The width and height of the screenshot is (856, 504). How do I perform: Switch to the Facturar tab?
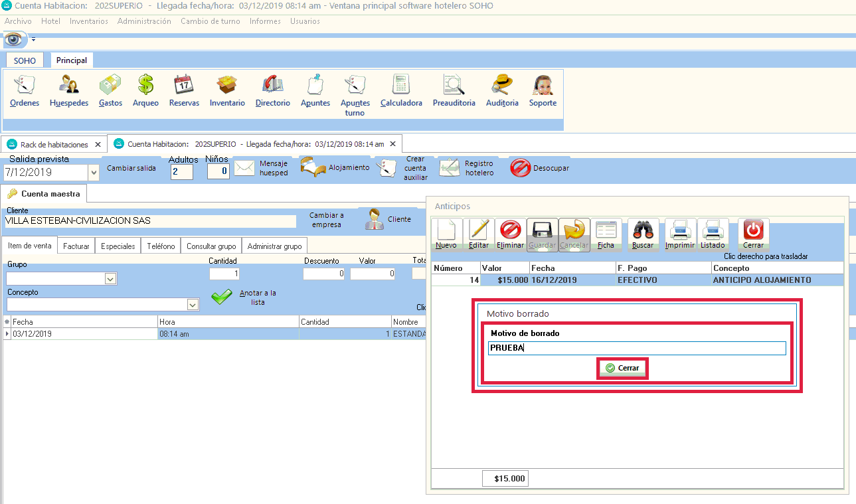point(76,246)
